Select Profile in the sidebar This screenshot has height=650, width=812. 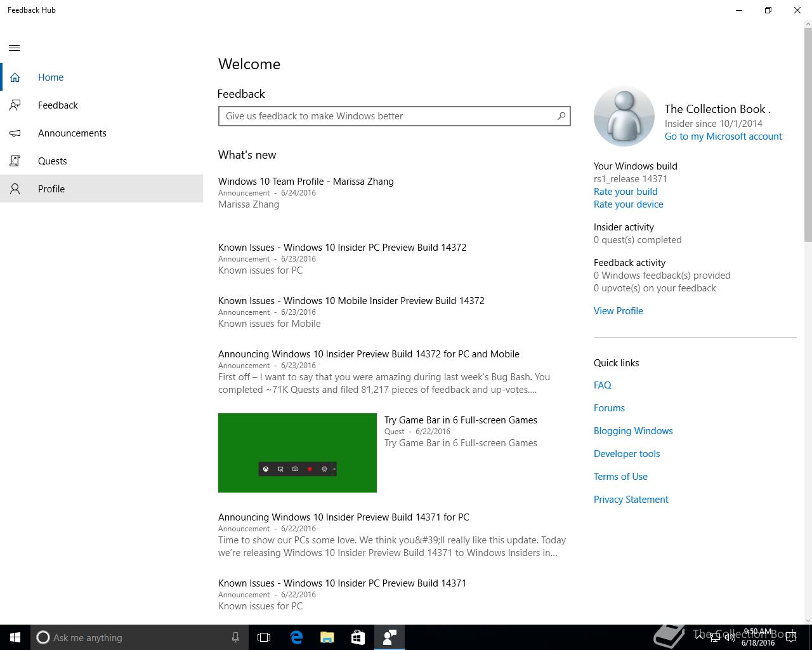click(101, 189)
